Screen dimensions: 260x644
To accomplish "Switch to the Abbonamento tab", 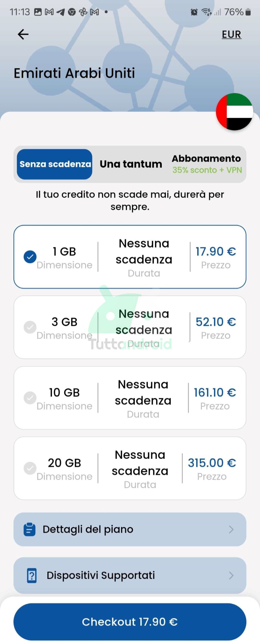I will pos(206,164).
